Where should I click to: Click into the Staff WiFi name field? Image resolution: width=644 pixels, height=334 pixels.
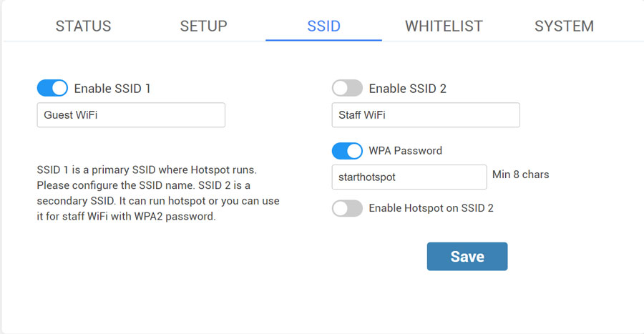pyautogui.click(x=426, y=115)
